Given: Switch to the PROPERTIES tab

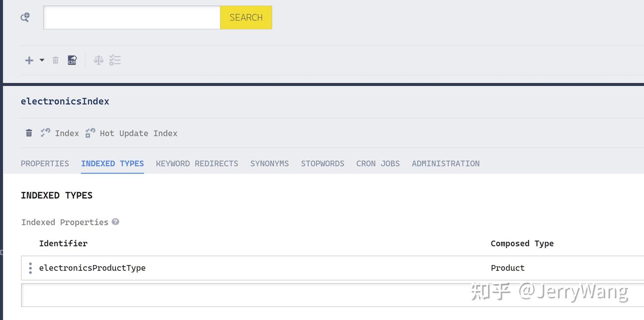Looking at the screenshot, I should [x=45, y=164].
